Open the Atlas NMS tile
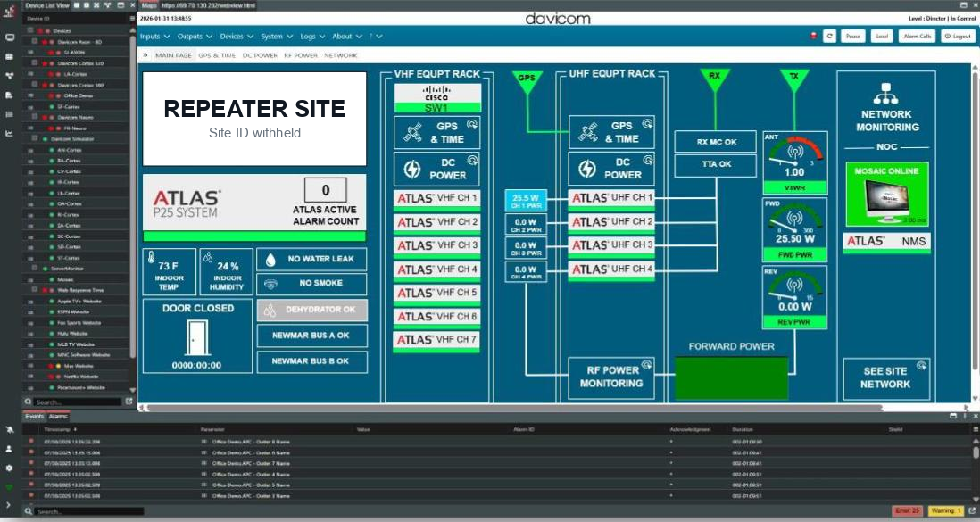This screenshot has height=522, width=980. pyautogui.click(x=887, y=242)
